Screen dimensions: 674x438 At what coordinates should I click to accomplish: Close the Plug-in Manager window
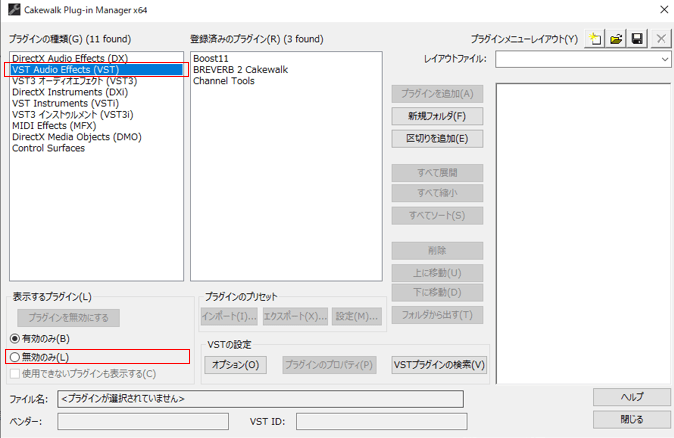tap(664, 9)
